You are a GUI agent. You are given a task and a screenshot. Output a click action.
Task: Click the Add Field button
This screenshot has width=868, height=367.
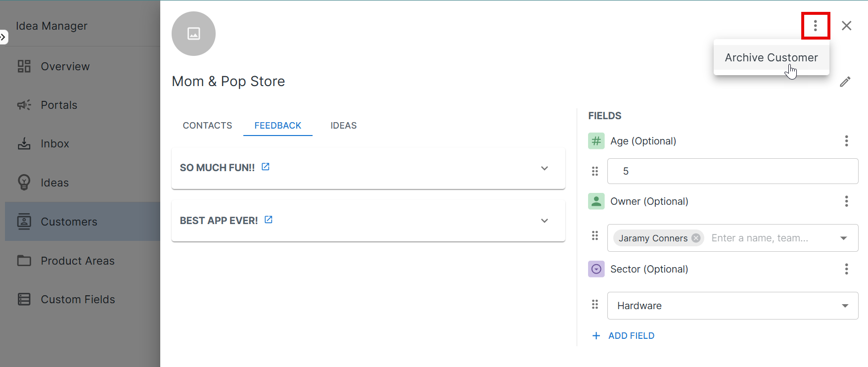[x=624, y=336]
